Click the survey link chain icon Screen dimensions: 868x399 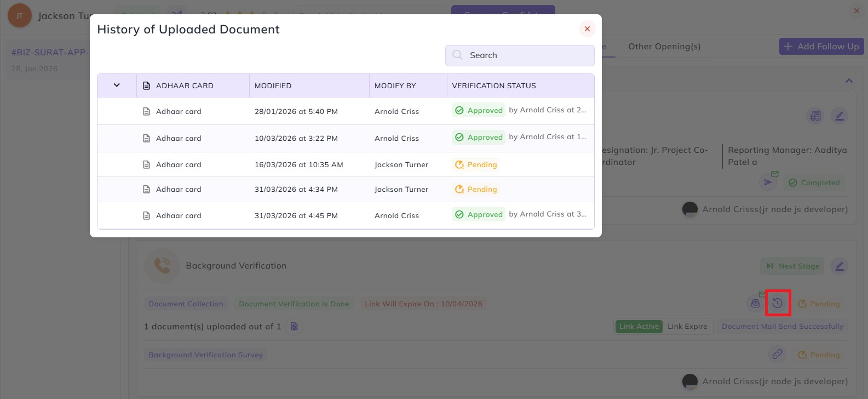tap(777, 354)
